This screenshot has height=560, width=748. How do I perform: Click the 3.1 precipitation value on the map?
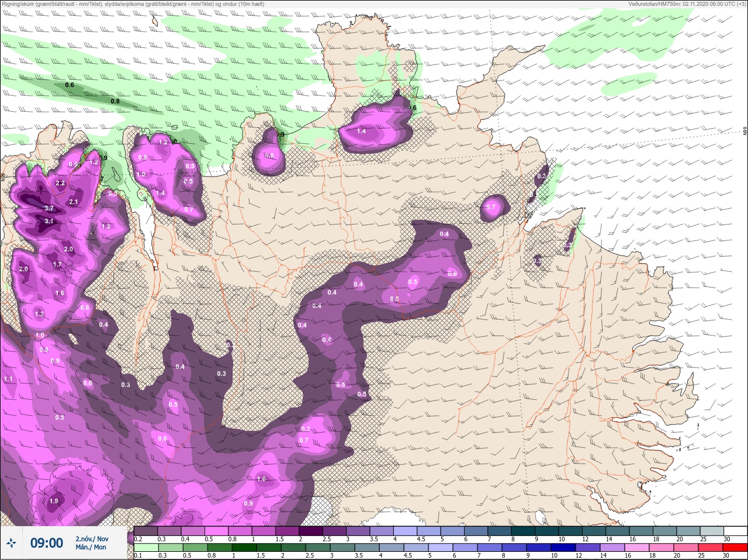pyautogui.click(x=49, y=221)
